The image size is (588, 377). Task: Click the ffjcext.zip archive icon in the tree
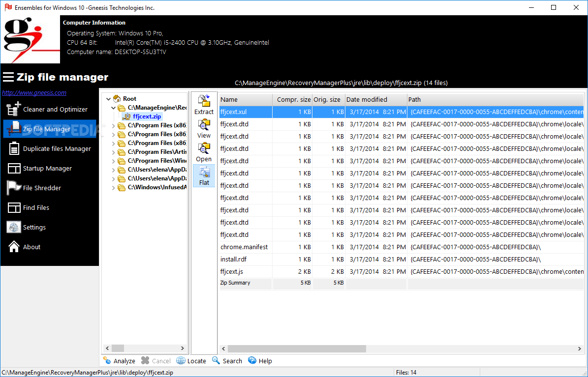[126, 116]
